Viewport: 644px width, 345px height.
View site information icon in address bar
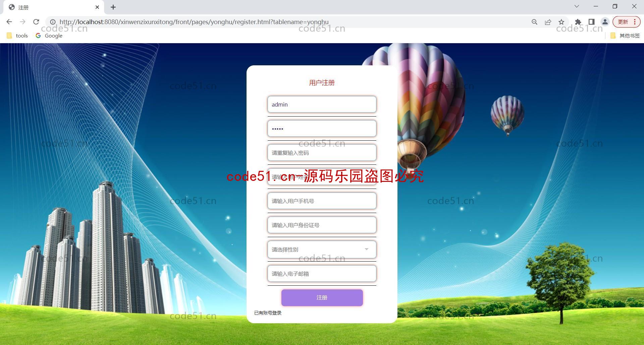tap(53, 22)
